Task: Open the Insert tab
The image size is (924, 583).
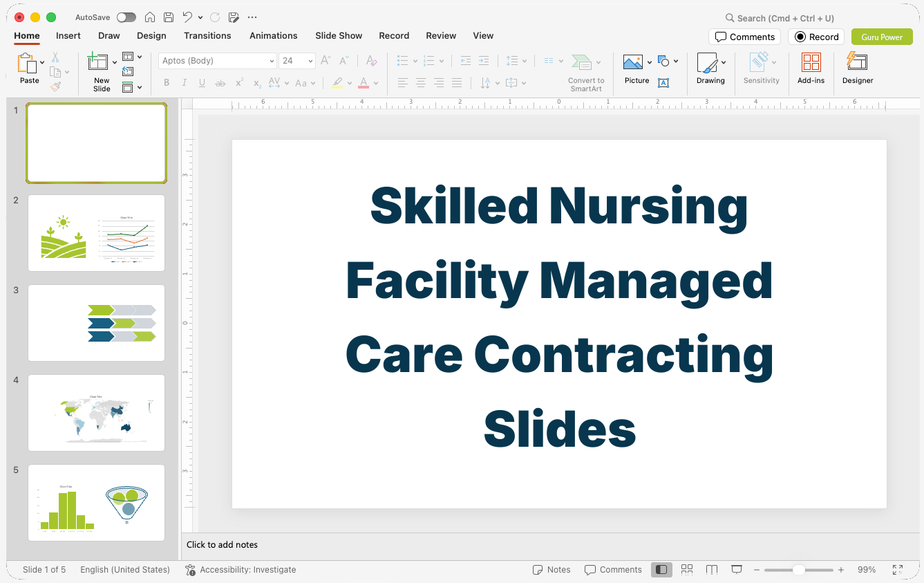Action: (x=68, y=35)
